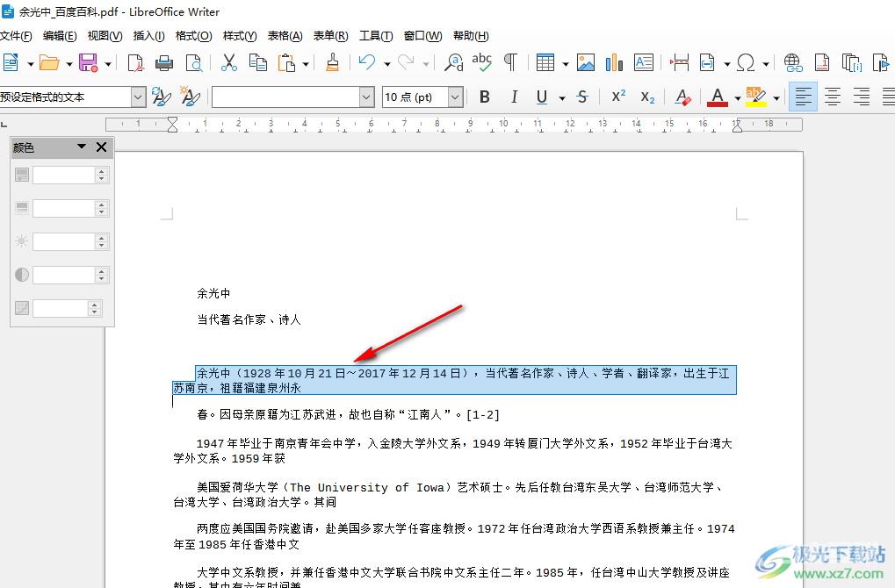Open the 窗口(W) menu
895x588 pixels.
422,36
